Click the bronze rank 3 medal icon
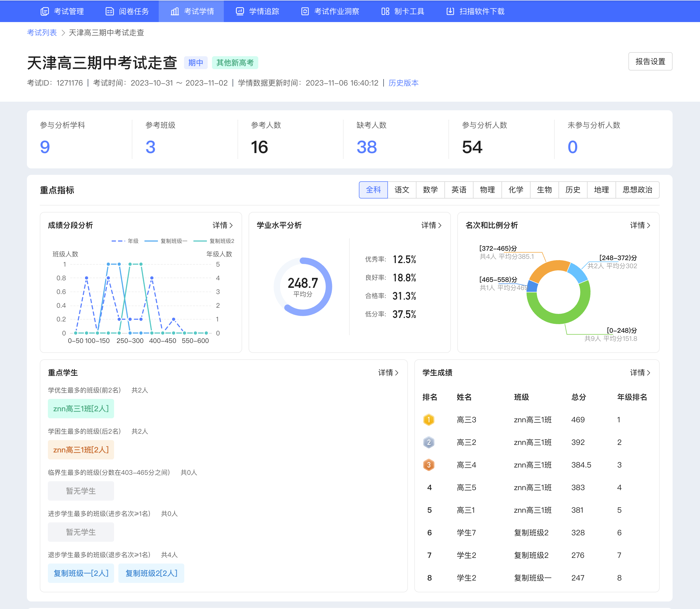Viewport: 700px width, 609px height. pyautogui.click(x=429, y=465)
